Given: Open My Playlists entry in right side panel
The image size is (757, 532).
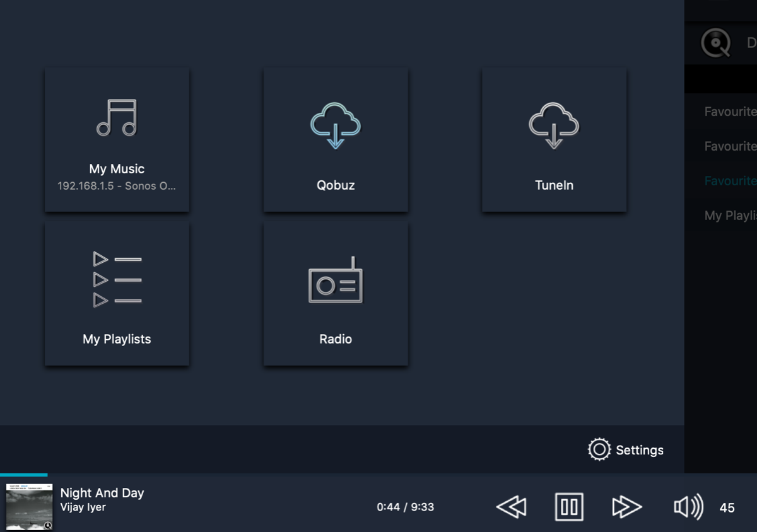Looking at the screenshot, I should point(730,216).
